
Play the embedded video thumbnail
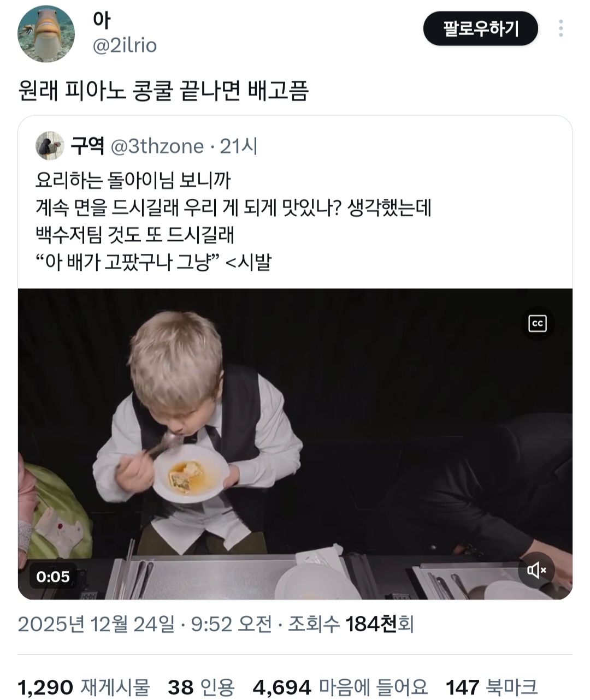point(295,444)
